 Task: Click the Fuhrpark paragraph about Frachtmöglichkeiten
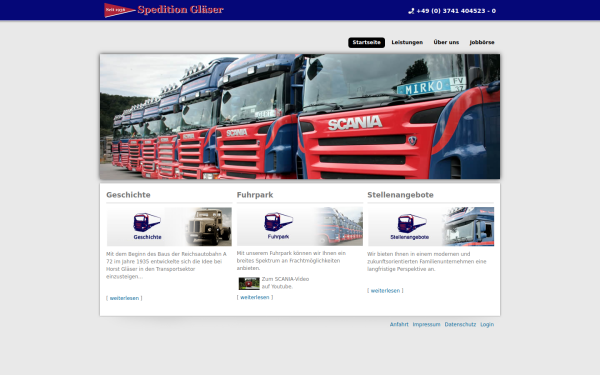coord(291,261)
